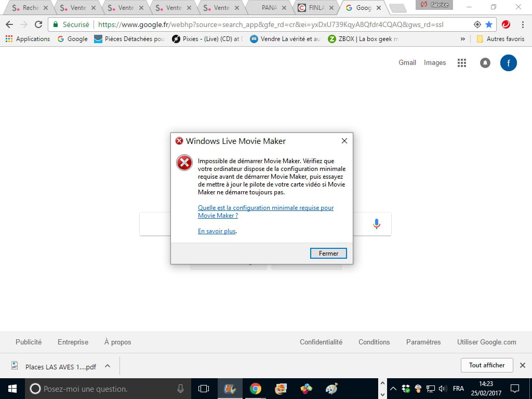Open the 'Pixies - (Live) (CD)' bookmark
Screen dimensions: 532x399
(208, 39)
